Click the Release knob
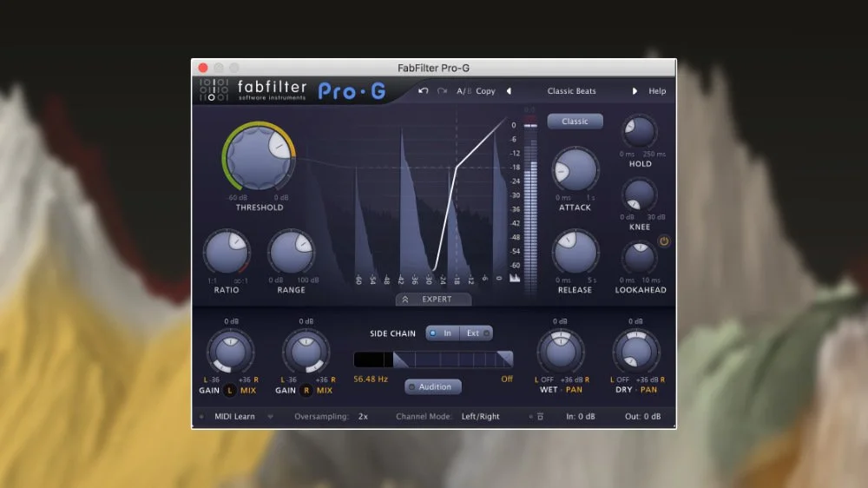The width and height of the screenshot is (868, 488). tap(575, 254)
